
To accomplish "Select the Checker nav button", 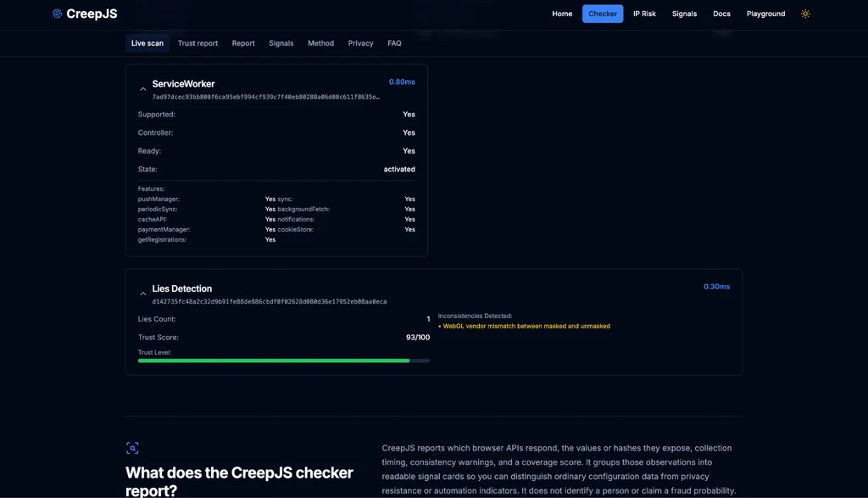I will [603, 14].
